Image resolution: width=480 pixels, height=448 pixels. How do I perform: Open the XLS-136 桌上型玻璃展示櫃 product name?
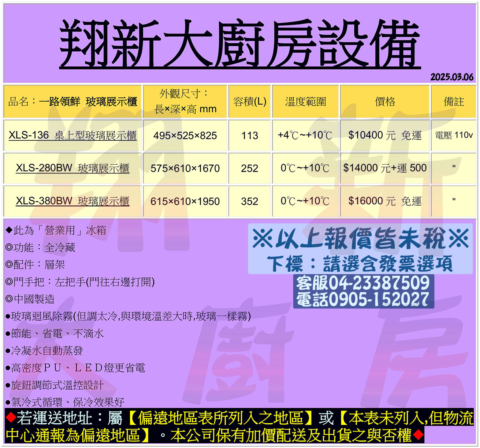point(73,135)
